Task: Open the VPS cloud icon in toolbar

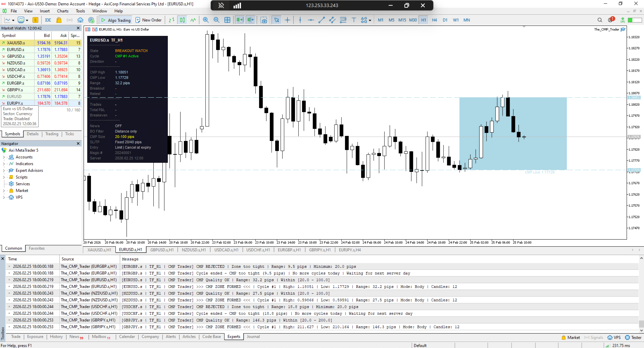Action: tap(81, 20)
